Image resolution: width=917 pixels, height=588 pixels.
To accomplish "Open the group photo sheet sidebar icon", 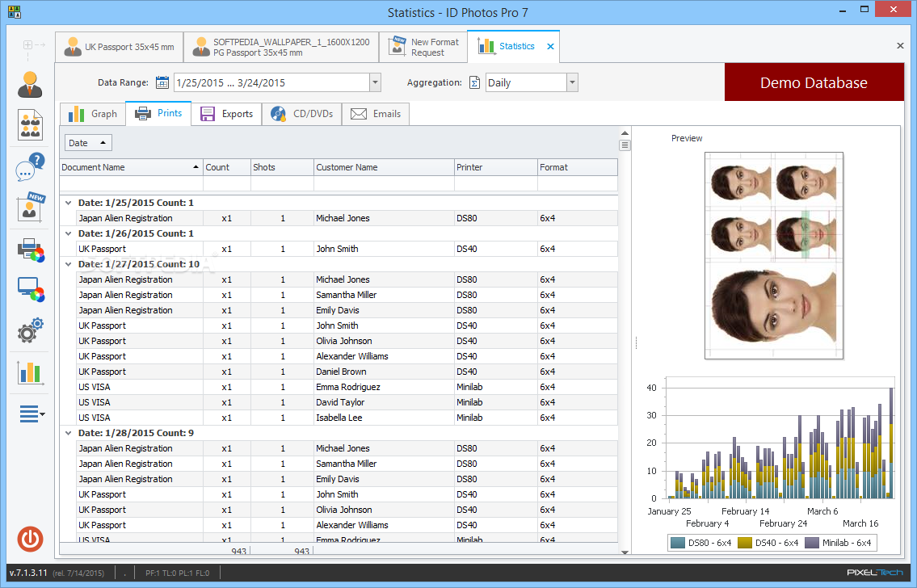I will pyautogui.click(x=30, y=124).
